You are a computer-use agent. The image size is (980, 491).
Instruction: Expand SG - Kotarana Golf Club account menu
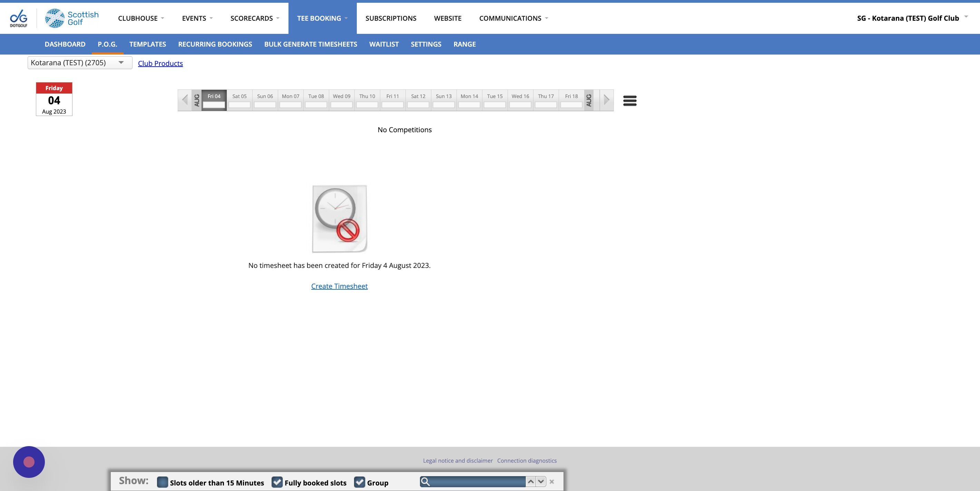[x=912, y=18]
